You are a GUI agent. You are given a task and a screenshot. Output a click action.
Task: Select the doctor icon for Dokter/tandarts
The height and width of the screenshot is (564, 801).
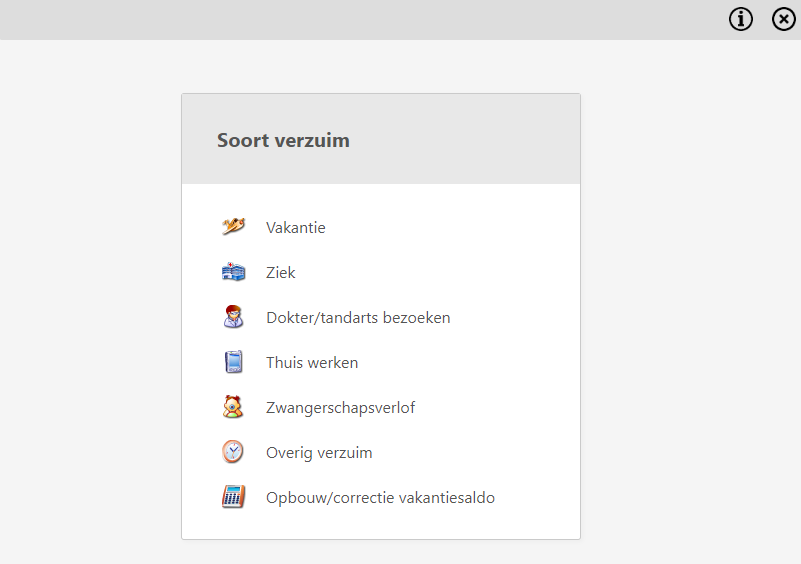(x=233, y=317)
